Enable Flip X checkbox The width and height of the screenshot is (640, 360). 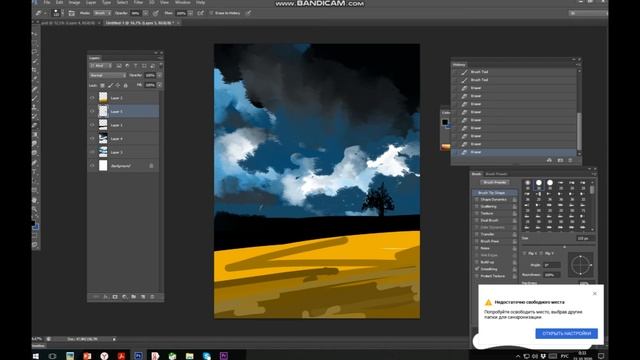click(x=524, y=253)
